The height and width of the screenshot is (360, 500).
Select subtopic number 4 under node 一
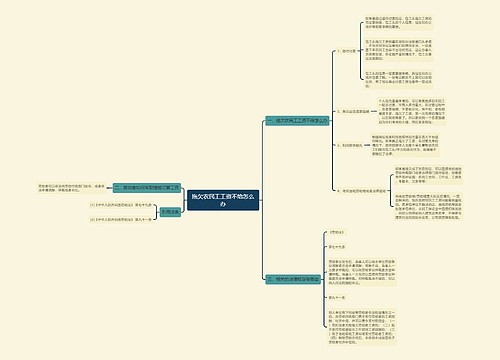click(x=361, y=191)
